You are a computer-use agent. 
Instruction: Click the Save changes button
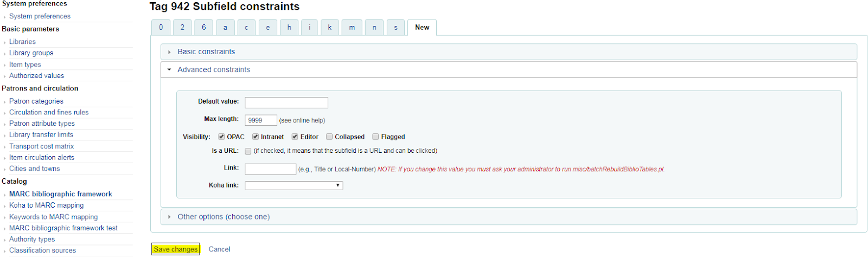click(175, 249)
